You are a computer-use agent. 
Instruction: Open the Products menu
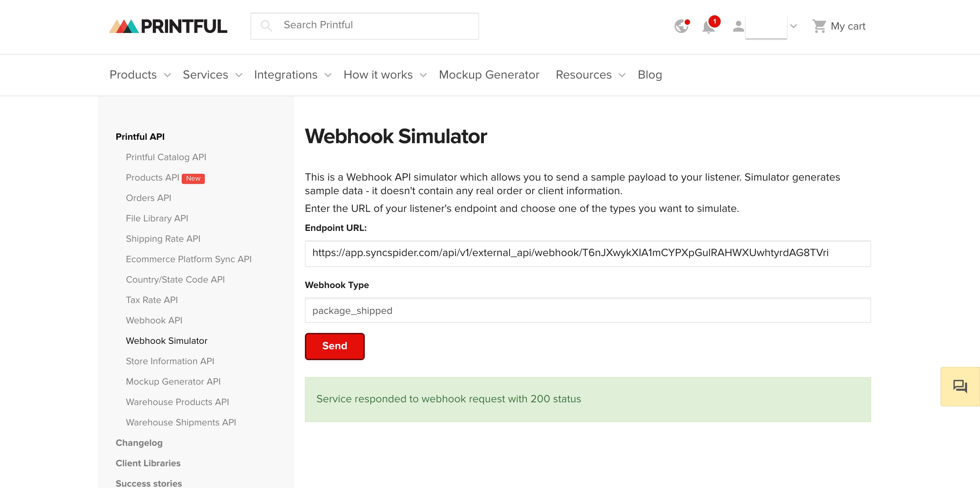(x=133, y=75)
